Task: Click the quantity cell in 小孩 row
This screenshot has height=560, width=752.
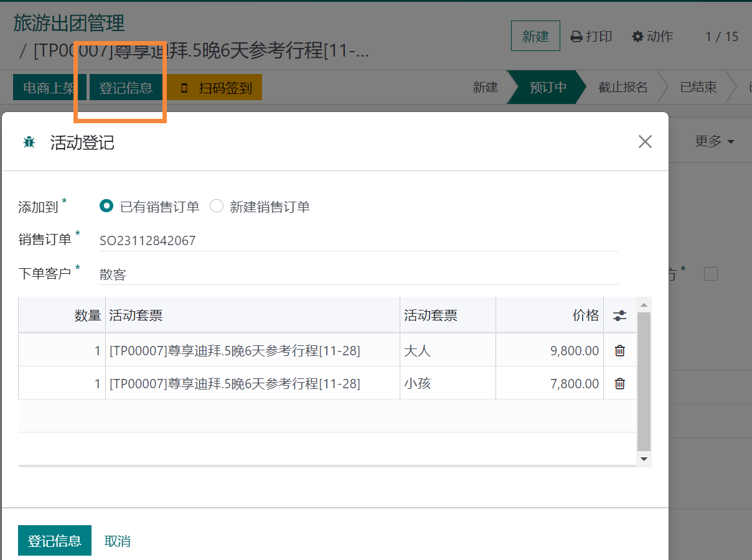Action: tap(62, 383)
